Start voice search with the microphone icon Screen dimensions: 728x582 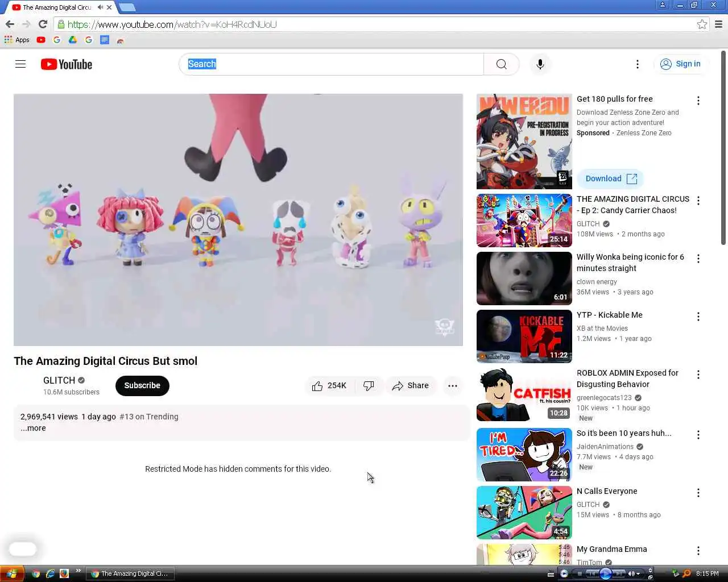point(540,64)
